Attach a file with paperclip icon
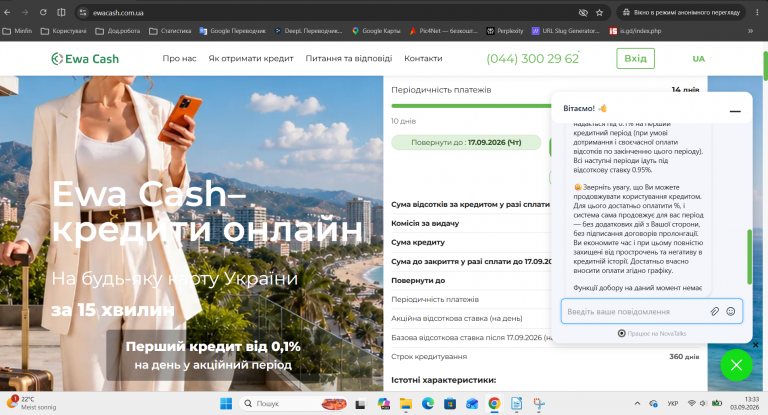This screenshot has width=768, height=415. click(715, 312)
